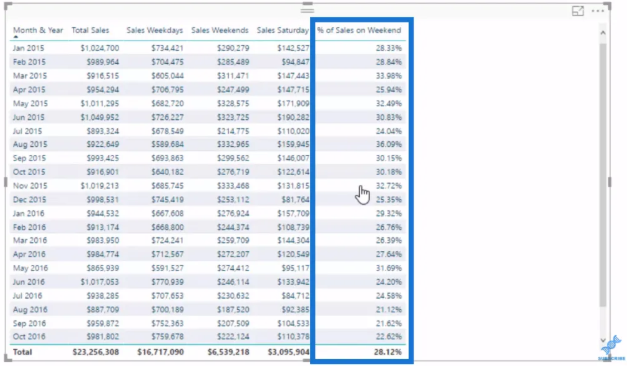Click Sales Saturday value $110,378
Image resolution: width=631 pixels, height=366 pixels.
[293, 337]
